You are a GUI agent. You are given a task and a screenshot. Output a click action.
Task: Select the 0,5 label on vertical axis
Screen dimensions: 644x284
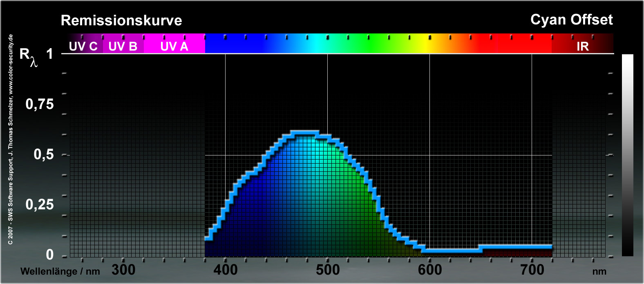[x=43, y=154]
